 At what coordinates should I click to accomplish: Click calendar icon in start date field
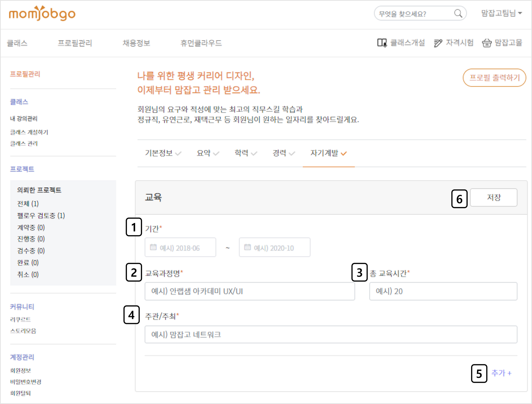153,247
